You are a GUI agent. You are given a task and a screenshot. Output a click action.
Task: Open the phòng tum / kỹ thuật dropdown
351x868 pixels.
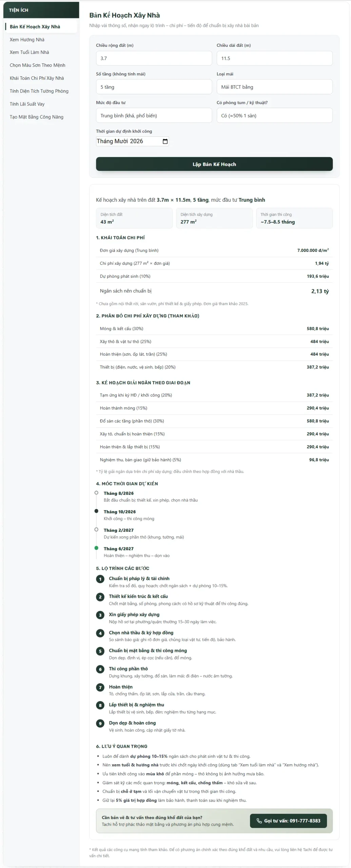275,115
